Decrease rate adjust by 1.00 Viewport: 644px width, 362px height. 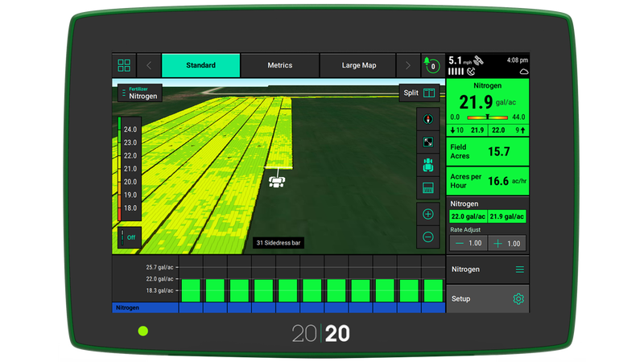point(468,243)
